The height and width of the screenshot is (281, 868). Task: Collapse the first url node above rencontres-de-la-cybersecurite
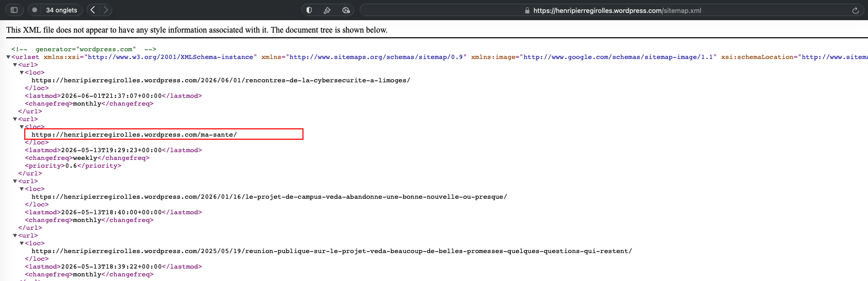click(x=15, y=65)
